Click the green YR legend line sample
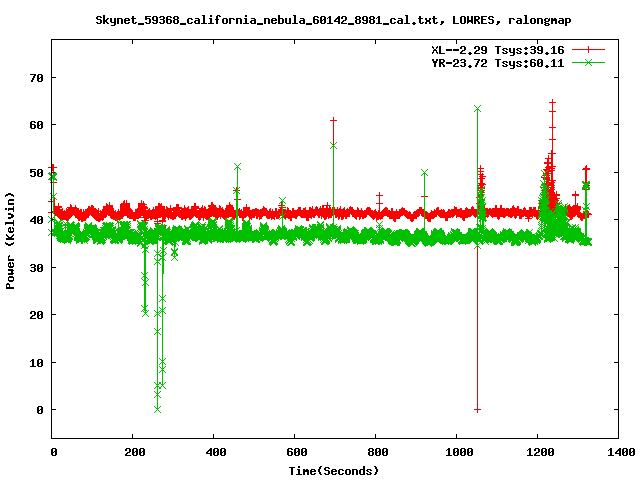This screenshot has width=640, height=480. 588,62
